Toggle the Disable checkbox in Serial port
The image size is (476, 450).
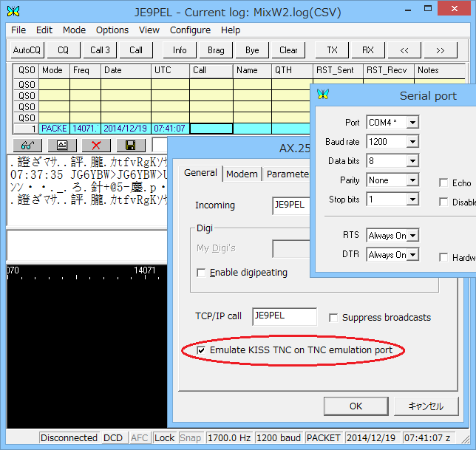point(443,202)
